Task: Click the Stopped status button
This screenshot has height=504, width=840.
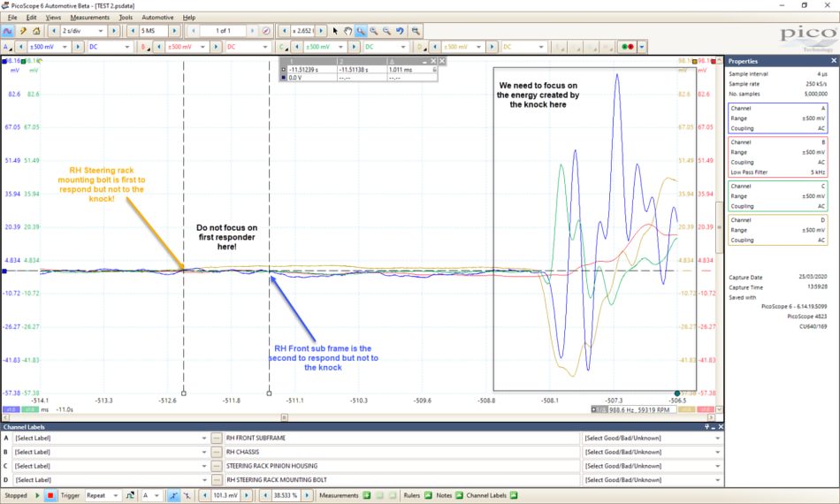Action: pos(16,495)
